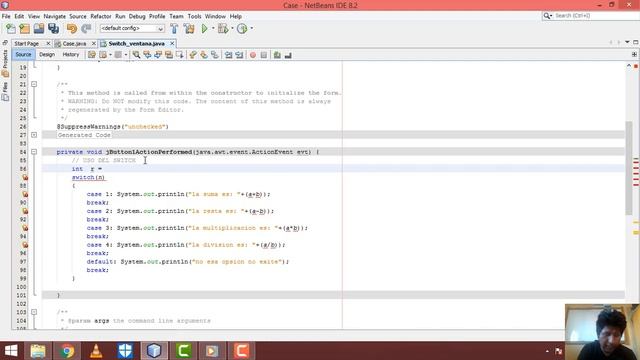Start macro recording with the red circle icon
The height and width of the screenshot is (360, 640).
click(x=253, y=55)
